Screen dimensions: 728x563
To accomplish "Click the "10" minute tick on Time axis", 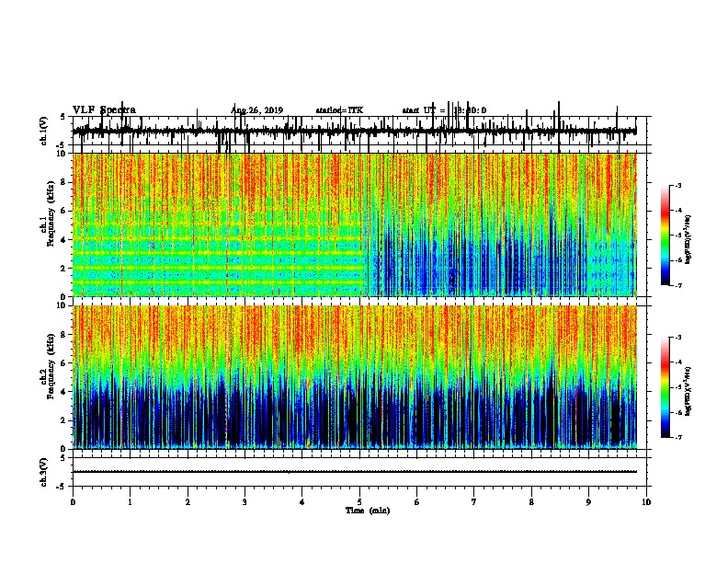I will (x=646, y=501).
